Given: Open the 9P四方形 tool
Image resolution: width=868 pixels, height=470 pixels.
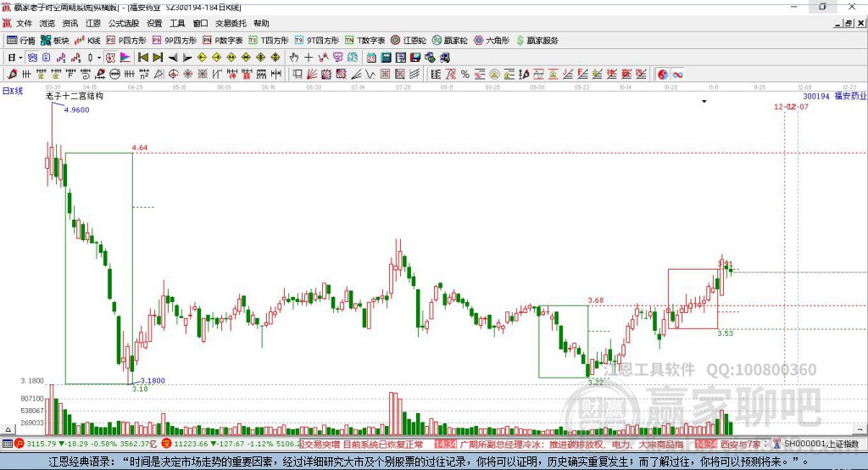Looking at the screenshot, I should (x=175, y=41).
